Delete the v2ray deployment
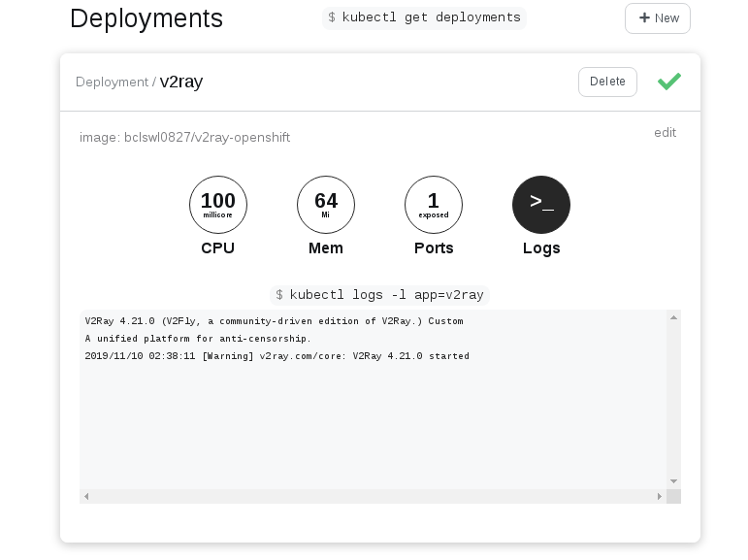This screenshot has width=748, height=560. point(607,82)
